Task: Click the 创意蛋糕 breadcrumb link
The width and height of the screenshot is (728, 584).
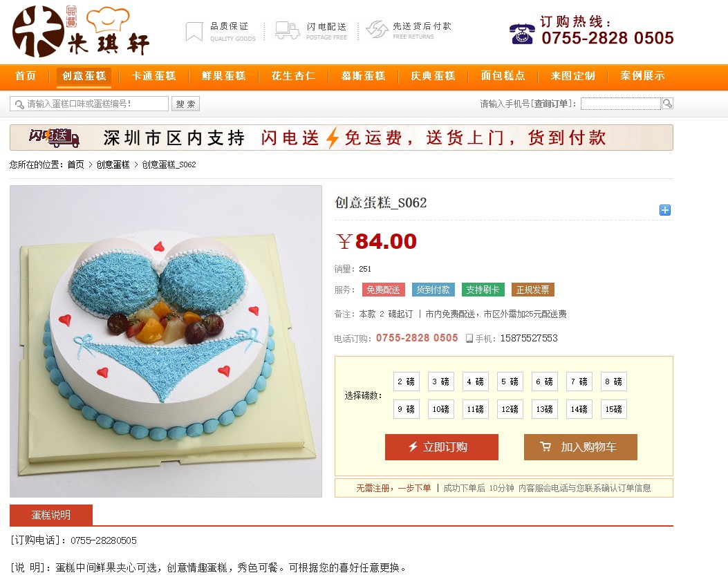Action: [113, 164]
